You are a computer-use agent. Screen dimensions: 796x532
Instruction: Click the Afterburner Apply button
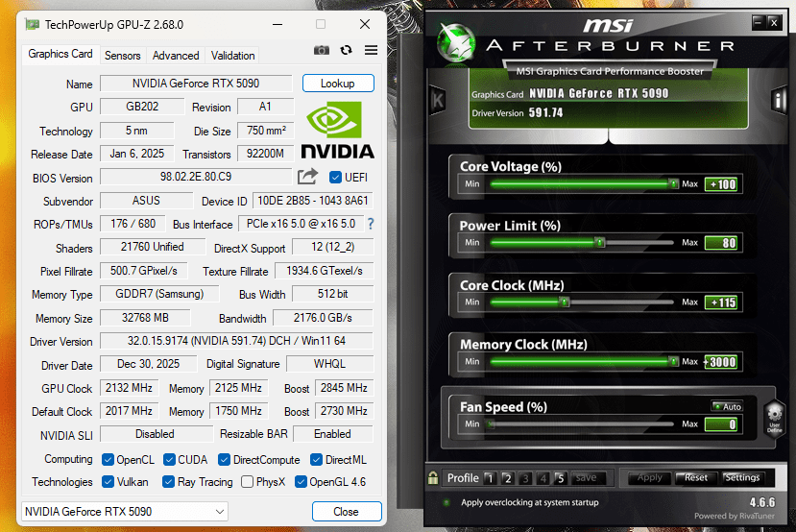649,477
